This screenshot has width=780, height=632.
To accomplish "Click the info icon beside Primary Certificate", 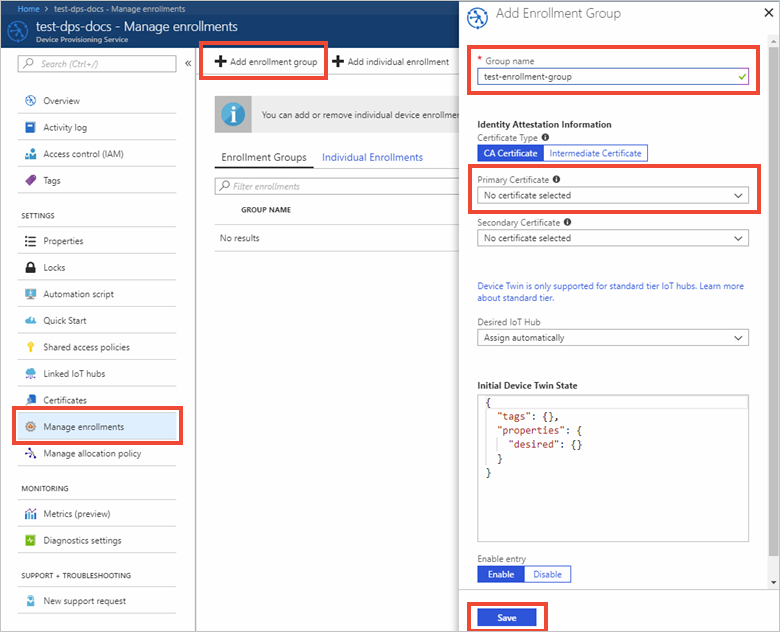I will (x=556, y=179).
